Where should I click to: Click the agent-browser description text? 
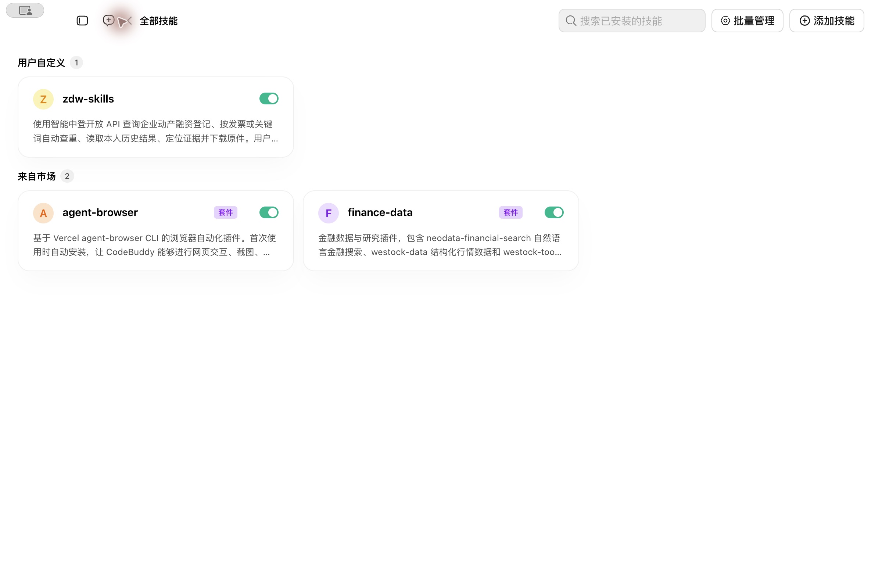tap(155, 245)
